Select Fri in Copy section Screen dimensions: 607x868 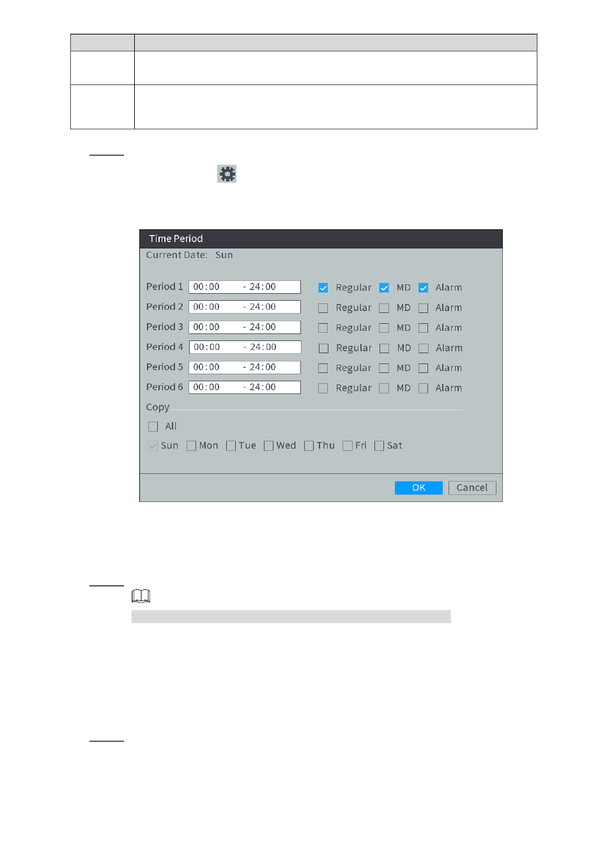pyautogui.click(x=348, y=446)
